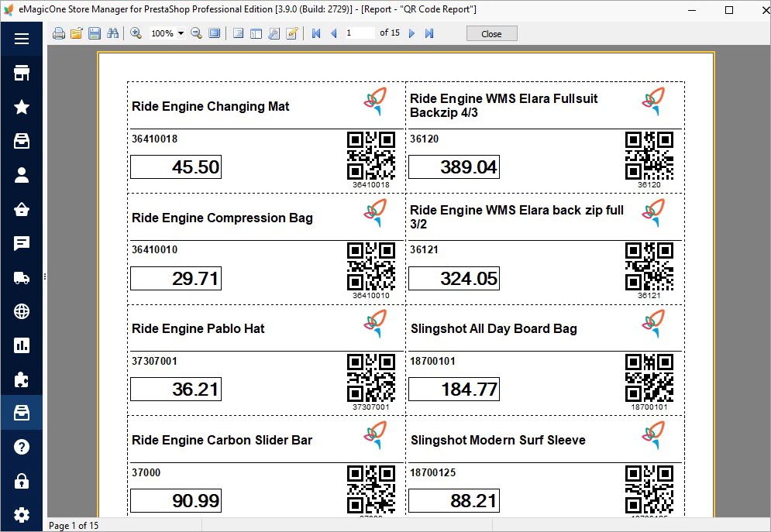Jump to the last report page
The height and width of the screenshot is (532, 771).
[x=429, y=33]
